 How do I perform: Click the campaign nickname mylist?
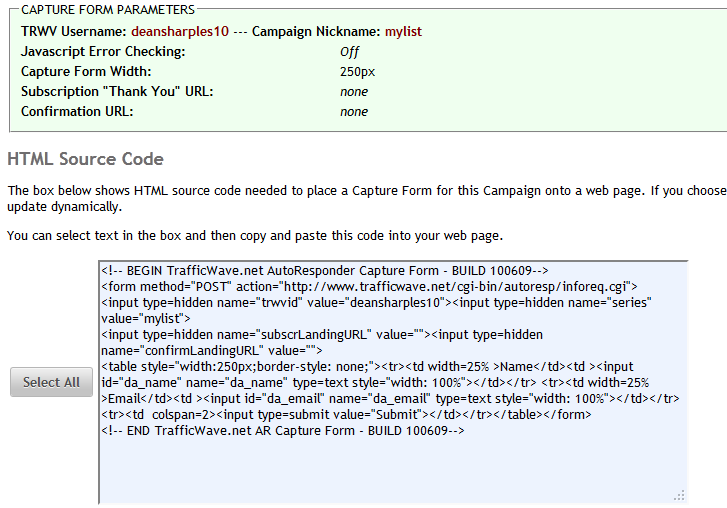pyautogui.click(x=403, y=32)
